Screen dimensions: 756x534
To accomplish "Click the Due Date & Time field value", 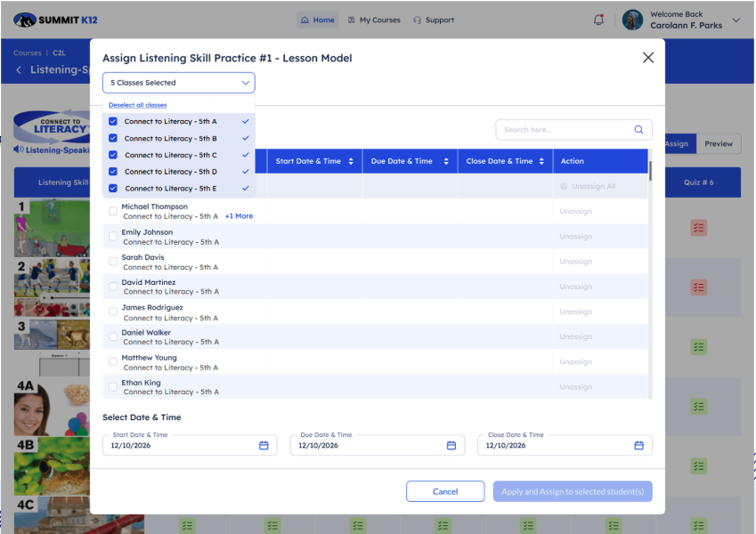I will [318, 445].
